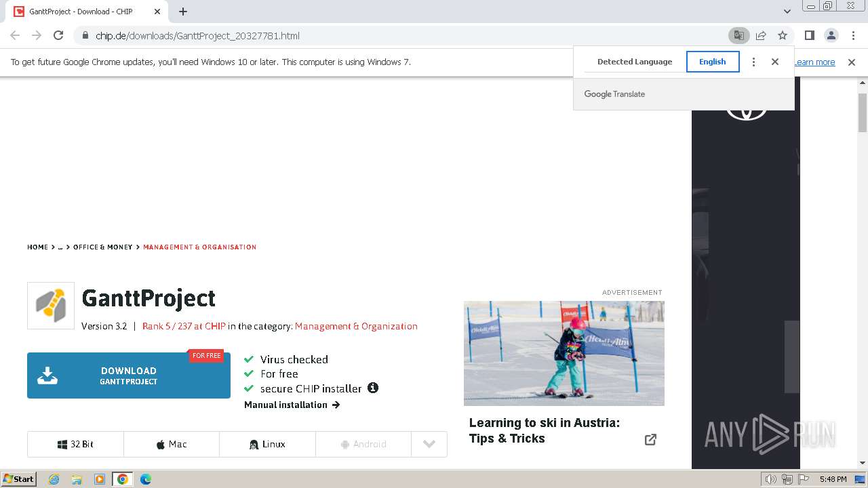This screenshot has height=488, width=868.
Task: Select the Mac platform option
Action: (x=172, y=444)
